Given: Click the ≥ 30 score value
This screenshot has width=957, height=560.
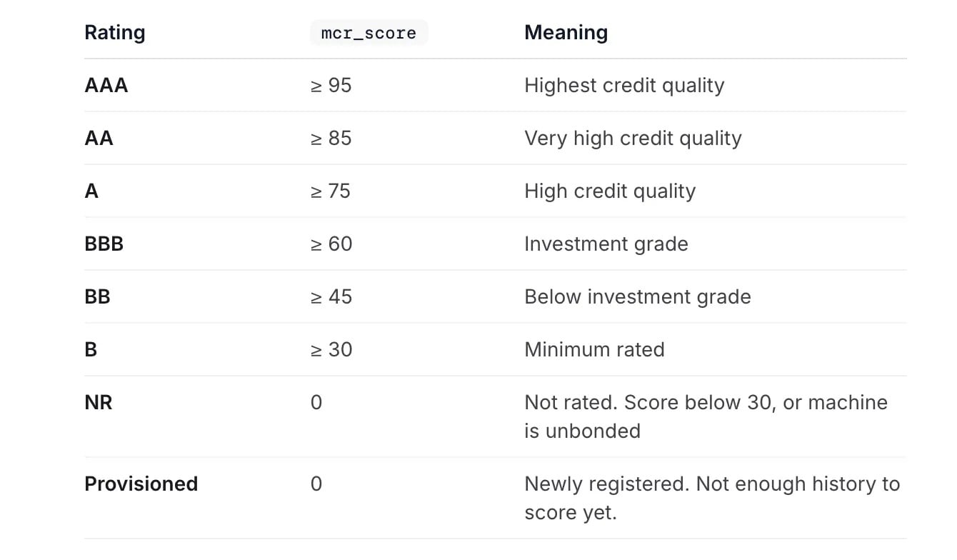Looking at the screenshot, I should coord(331,350).
